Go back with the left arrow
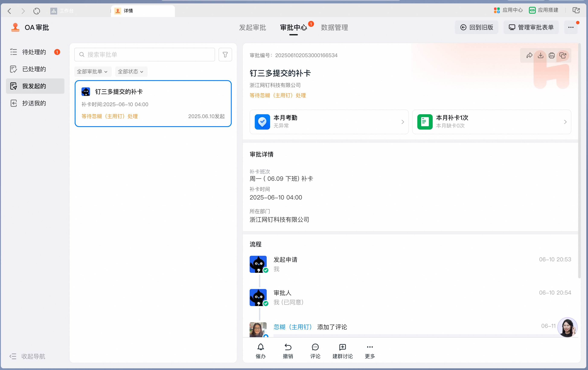Image resolution: width=588 pixels, height=370 pixels. tap(10, 11)
